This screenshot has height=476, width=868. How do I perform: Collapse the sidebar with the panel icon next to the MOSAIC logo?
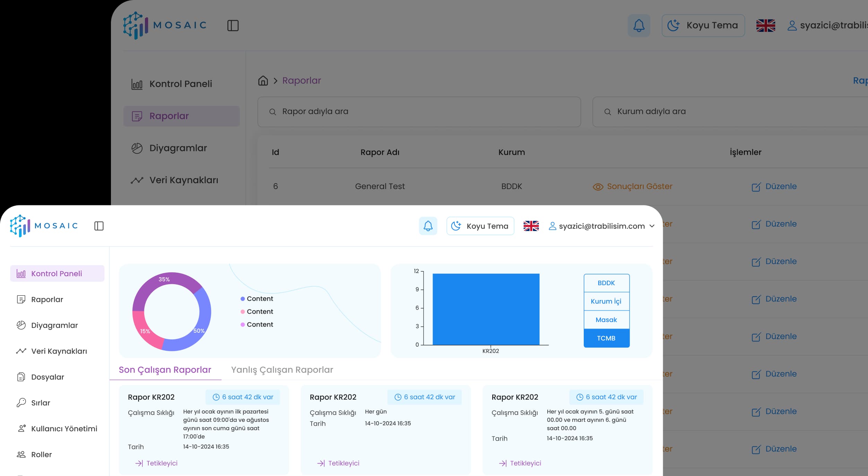tap(99, 226)
